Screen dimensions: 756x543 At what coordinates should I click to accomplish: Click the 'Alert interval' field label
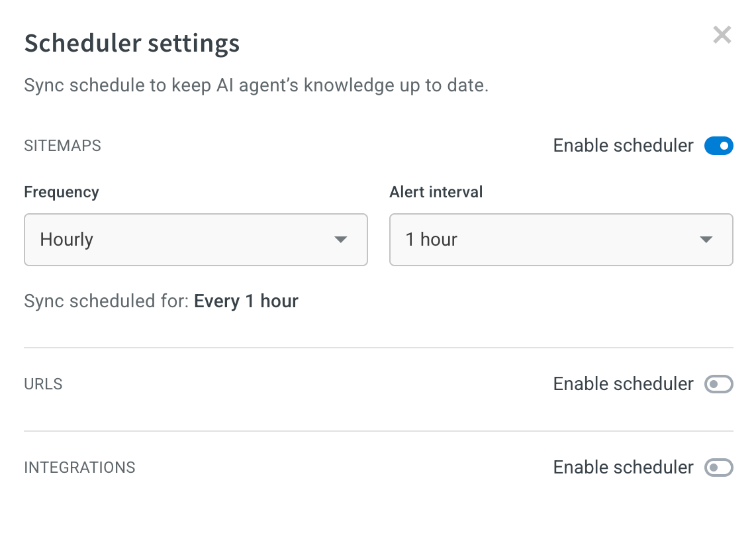(436, 192)
